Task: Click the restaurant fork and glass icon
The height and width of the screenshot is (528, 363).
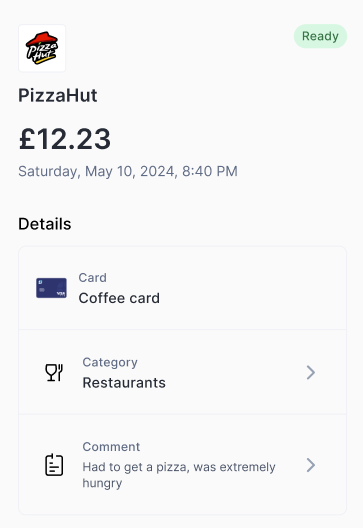Action: click(x=54, y=372)
